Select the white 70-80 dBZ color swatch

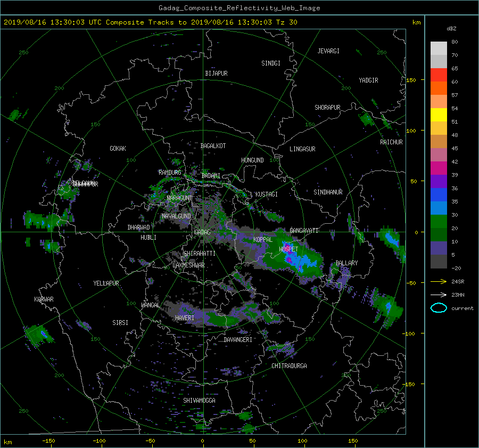coord(439,48)
